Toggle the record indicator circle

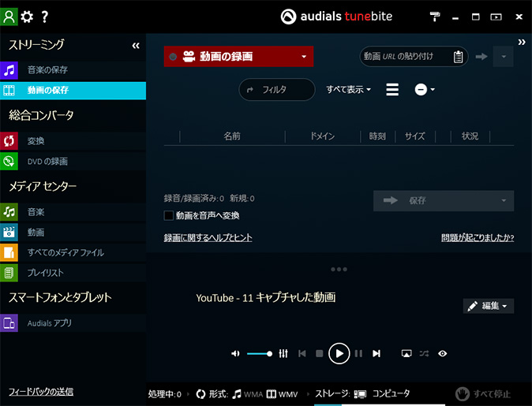[x=173, y=57]
